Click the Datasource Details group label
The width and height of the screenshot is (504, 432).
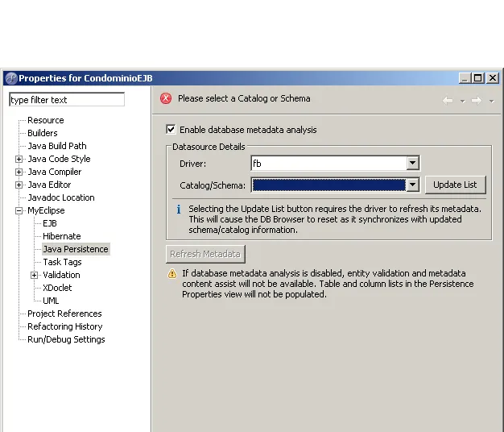pyautogui.click(x=209, y=147)
